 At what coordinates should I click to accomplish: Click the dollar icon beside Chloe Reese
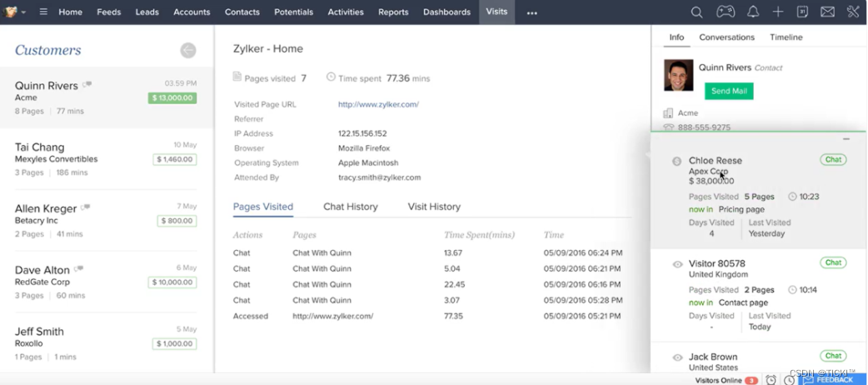(x=676, y=161)
